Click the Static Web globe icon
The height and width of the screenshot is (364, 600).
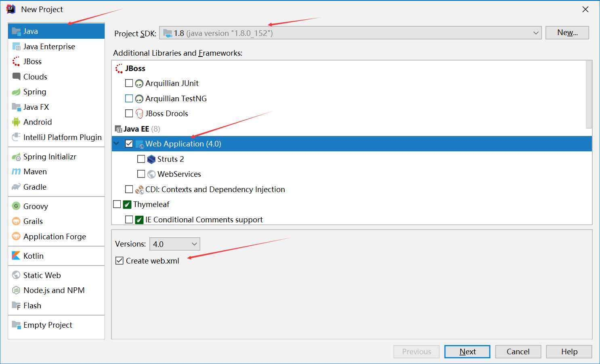click(x=16, y=275)
